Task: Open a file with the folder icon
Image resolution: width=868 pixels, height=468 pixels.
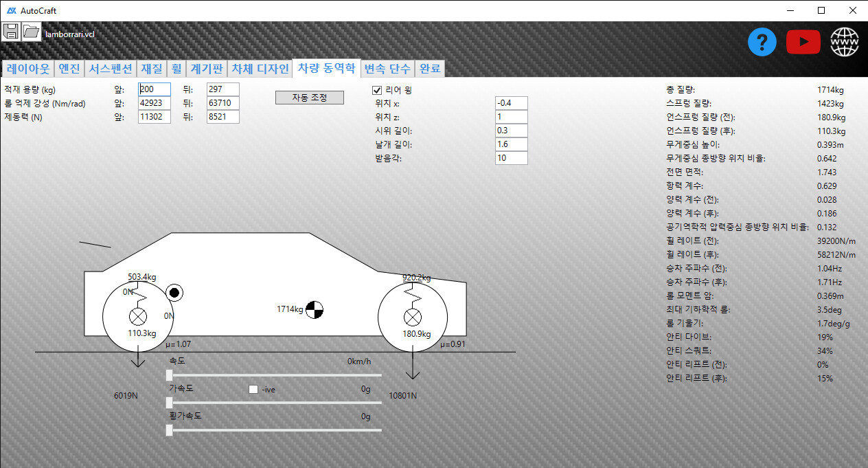Action: click(32, 32)
